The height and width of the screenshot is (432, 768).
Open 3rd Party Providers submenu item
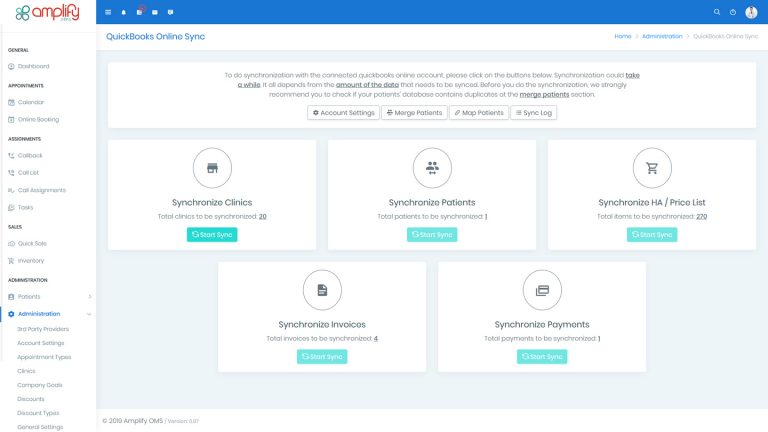tap(43, 329)
